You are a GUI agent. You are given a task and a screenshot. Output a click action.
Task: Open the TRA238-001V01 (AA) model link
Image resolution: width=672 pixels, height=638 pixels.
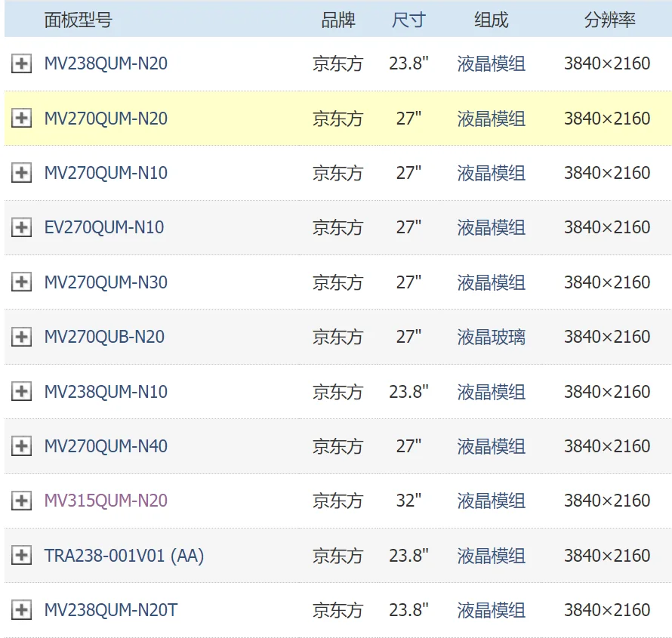(125, 556)
